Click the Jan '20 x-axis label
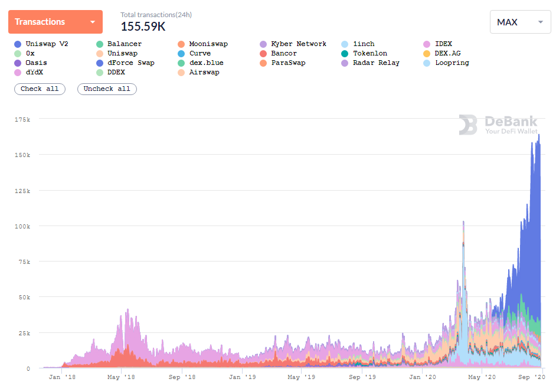Viewport: 556px width, 392px height. pyautogui.click(x=423, y=377)
